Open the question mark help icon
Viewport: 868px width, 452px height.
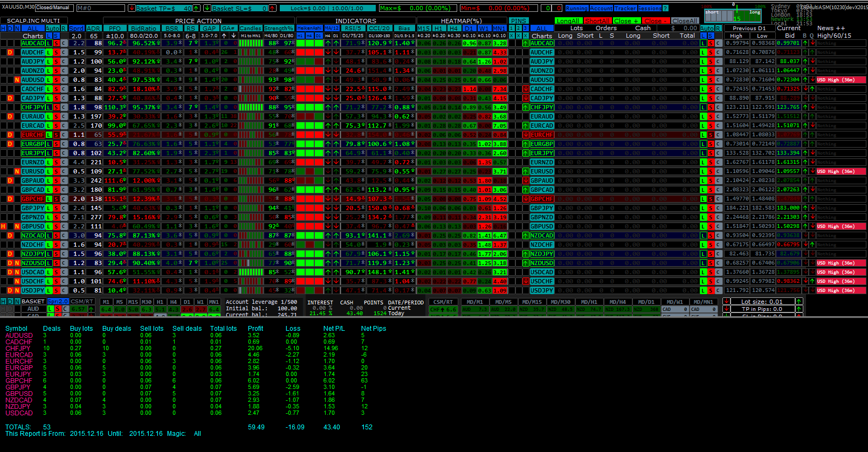point(665,8)
